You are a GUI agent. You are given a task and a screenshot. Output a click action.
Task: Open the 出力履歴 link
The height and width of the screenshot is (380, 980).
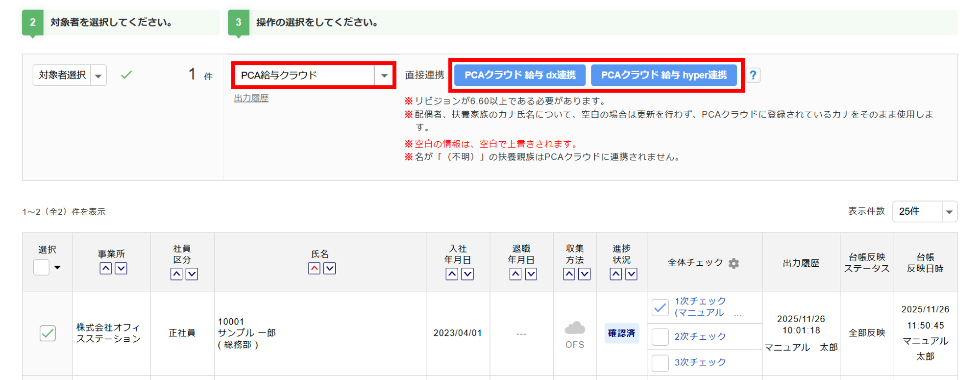point(251,98)
